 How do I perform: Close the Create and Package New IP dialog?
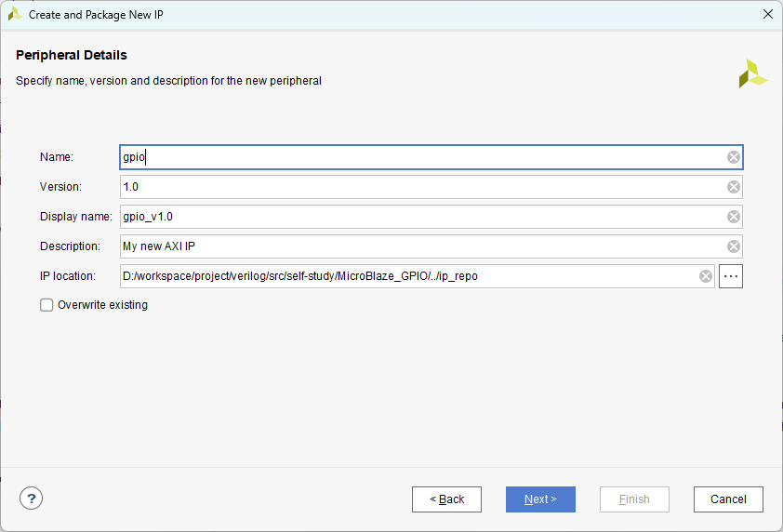[x=767, y=14]
